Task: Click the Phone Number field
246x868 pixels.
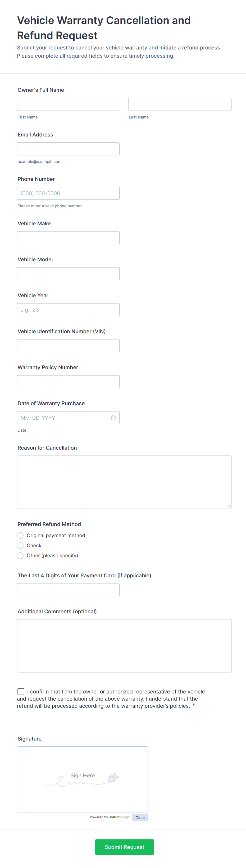Action: click(68, 193)
